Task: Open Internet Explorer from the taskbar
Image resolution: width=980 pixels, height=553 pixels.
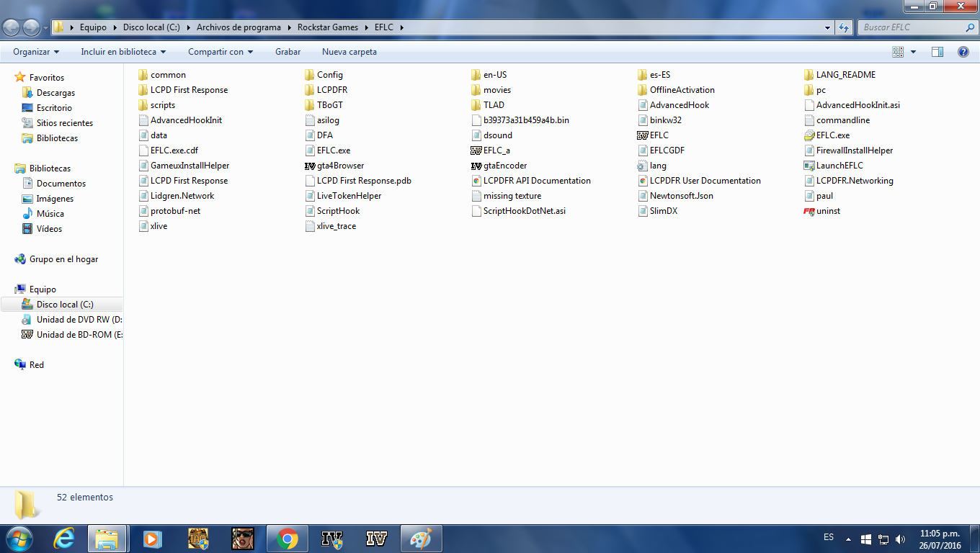Action: 64,539
